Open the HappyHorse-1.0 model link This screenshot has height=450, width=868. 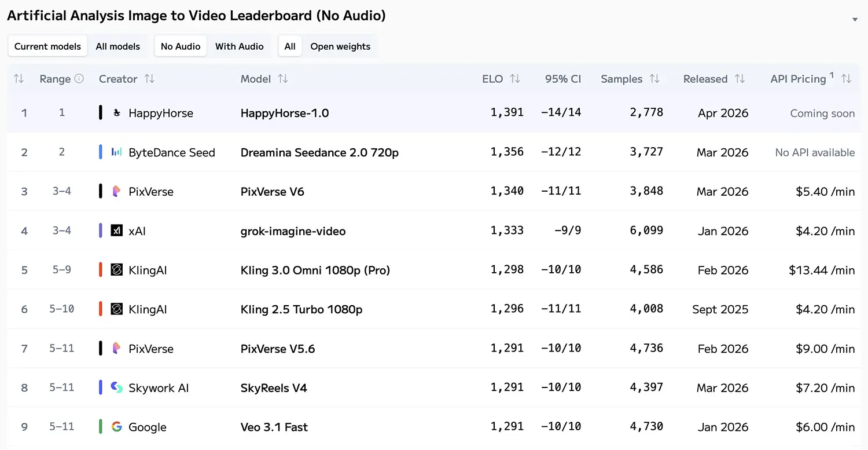point(285,113)
